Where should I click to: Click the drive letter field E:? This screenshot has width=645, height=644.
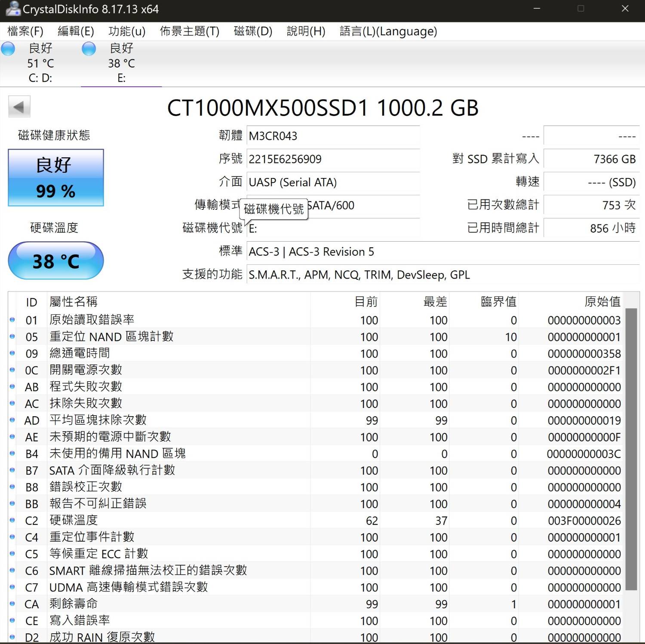(x=333, y=228)
